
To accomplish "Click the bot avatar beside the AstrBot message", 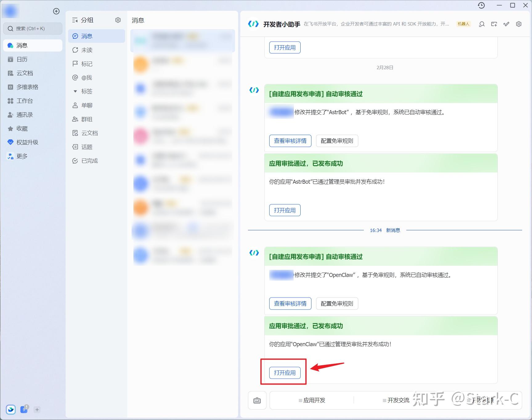I will click(x=254, y=90).
